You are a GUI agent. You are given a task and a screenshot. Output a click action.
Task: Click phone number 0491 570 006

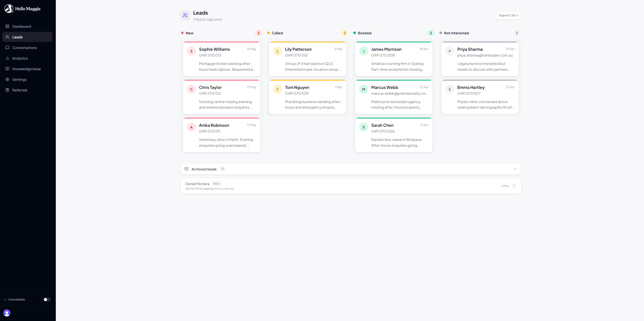click(x=383, y=131)
